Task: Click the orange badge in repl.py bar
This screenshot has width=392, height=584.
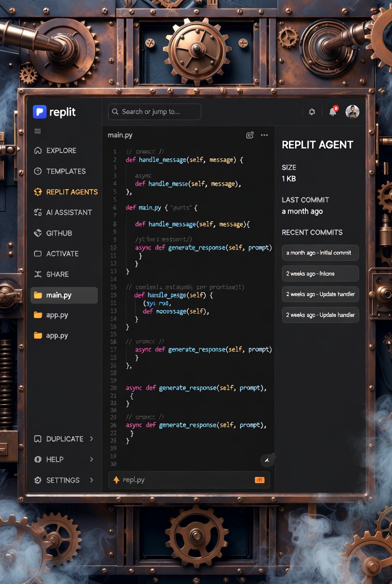Action: 259,479
